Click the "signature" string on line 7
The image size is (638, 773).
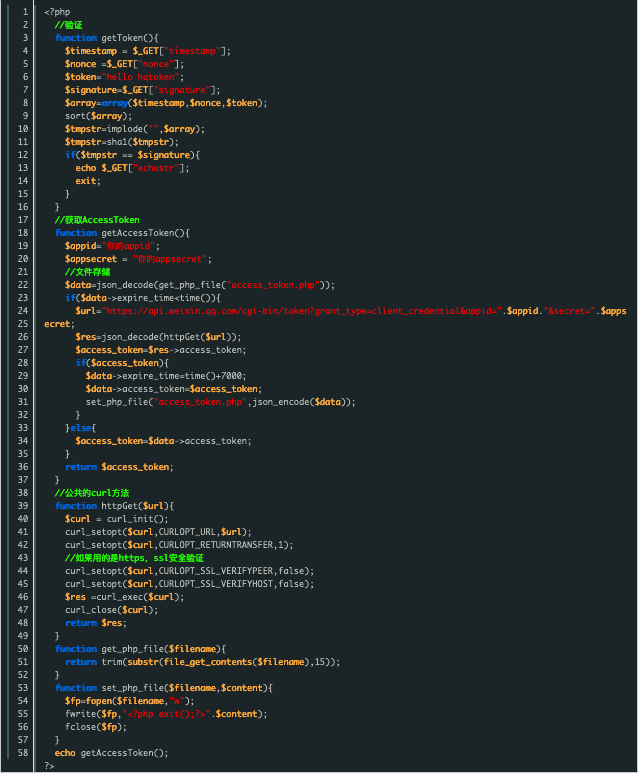pos(182,90)
